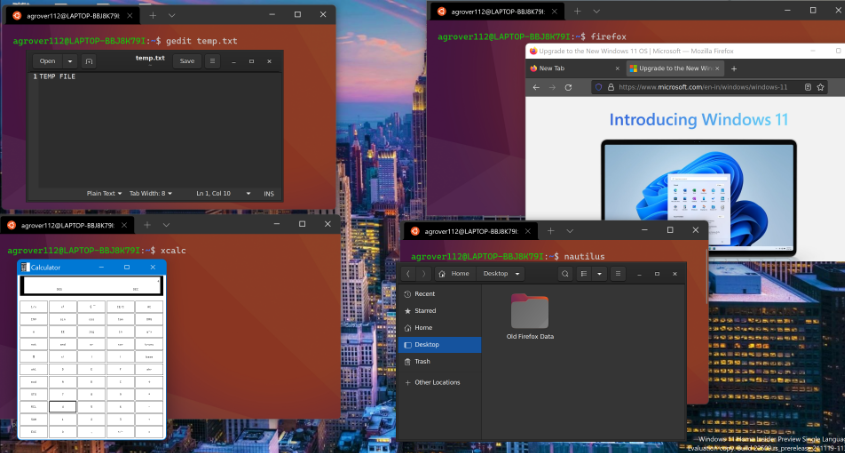Open Other Locations in Nautilus sidebar
The width and height of the screenshot is (845, 453).
(x=439, y=382)
